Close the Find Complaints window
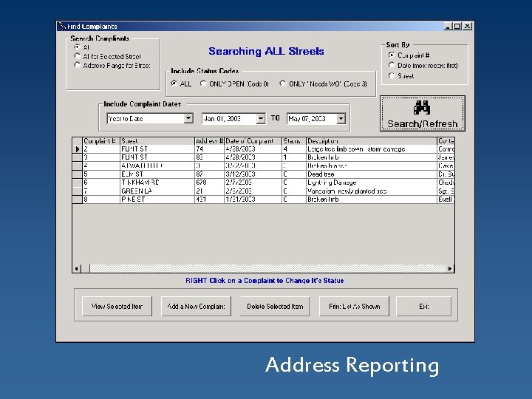532x399 pixels. [468, 26]
